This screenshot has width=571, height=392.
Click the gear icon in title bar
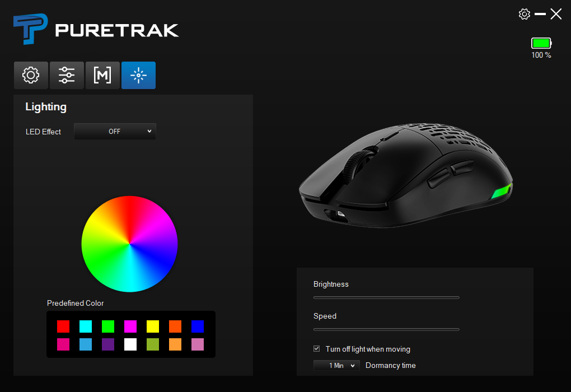pyautogui.click(x=525, y=14)
